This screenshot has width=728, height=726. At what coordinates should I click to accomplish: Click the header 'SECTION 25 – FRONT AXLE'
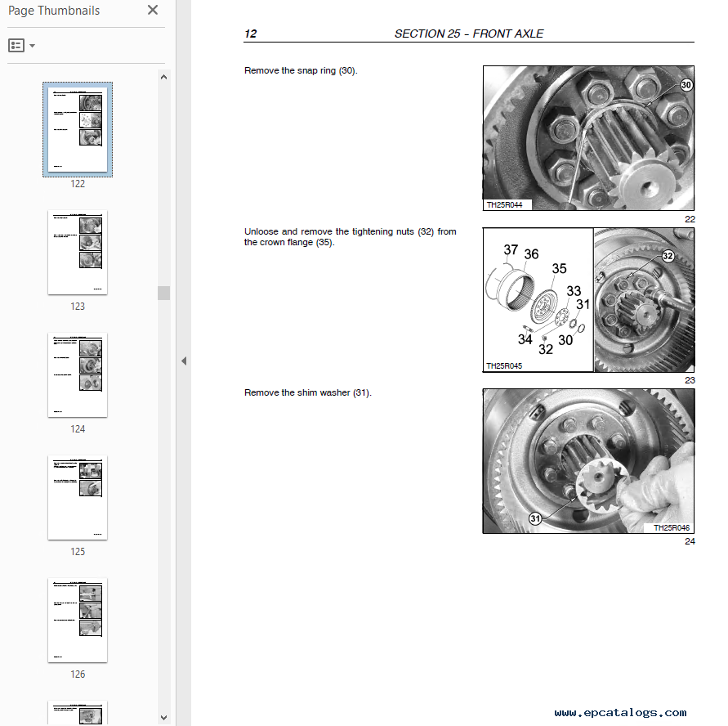click(469, 34)
